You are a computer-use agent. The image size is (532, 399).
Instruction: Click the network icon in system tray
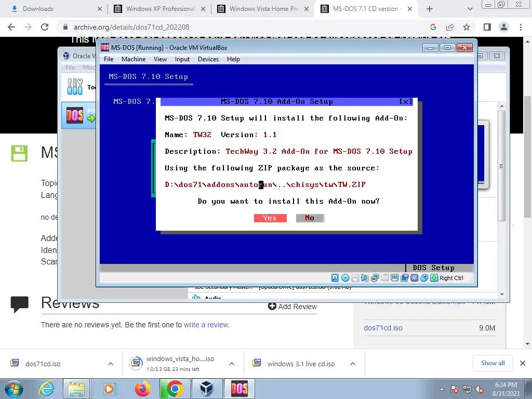pyautogui.click(x=467, y=390)
